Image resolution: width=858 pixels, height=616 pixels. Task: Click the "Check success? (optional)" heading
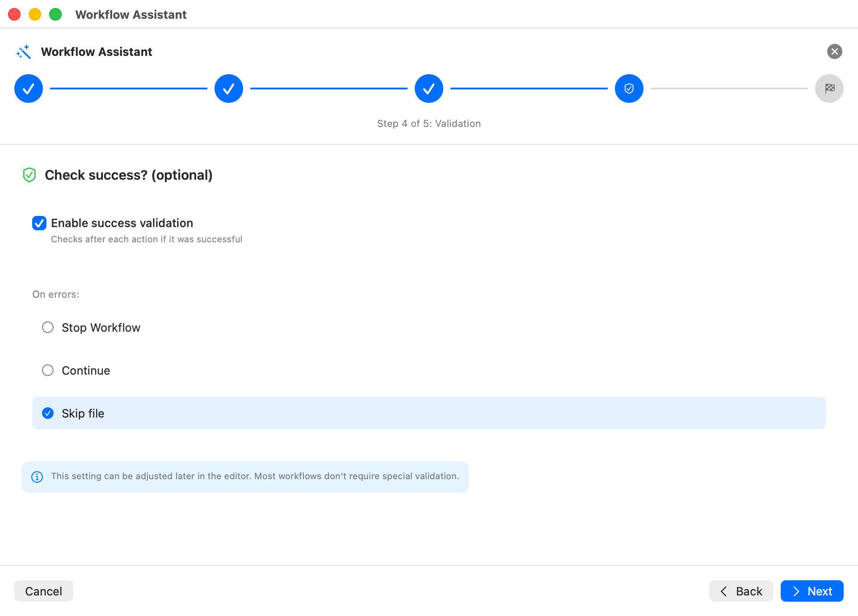pos(129,175)
